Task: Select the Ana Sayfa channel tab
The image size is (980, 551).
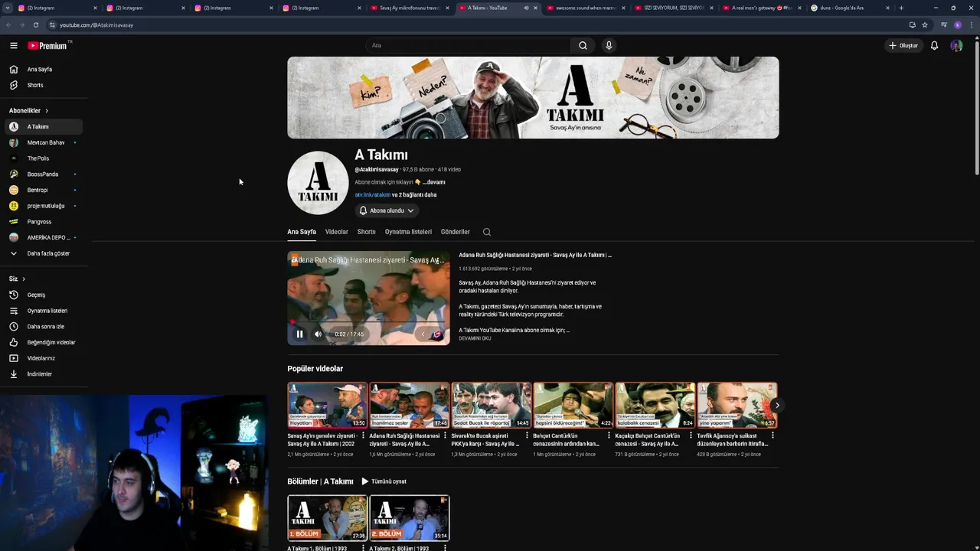Action: [302, 232]
